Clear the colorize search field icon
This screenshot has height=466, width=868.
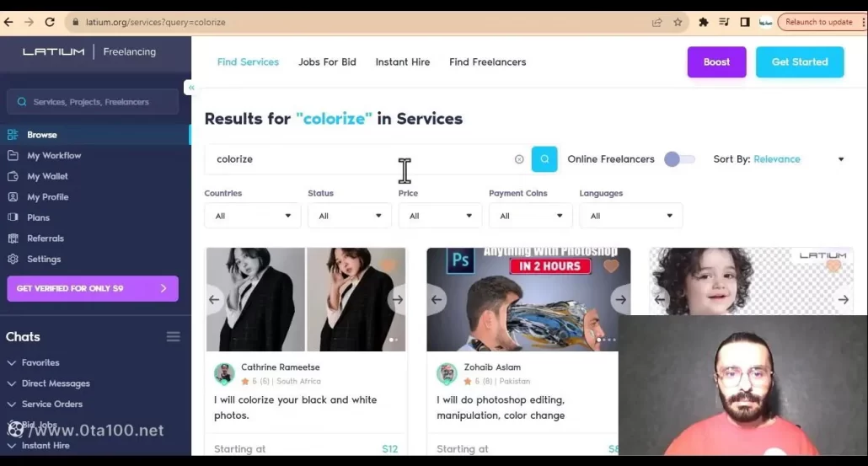pyautogui.click(x=519, y=159)
